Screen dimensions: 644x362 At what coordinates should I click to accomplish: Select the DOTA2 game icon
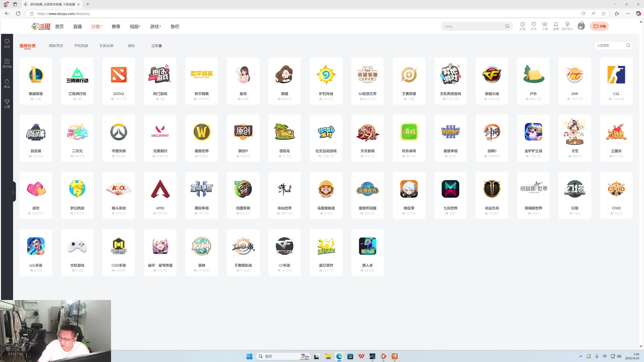point(119,75)
